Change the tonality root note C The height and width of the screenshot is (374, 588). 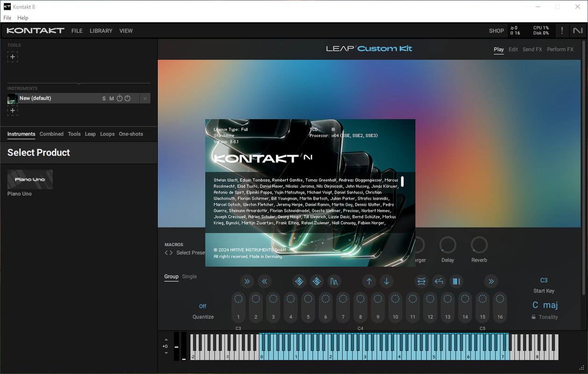(x=535, y=305)
